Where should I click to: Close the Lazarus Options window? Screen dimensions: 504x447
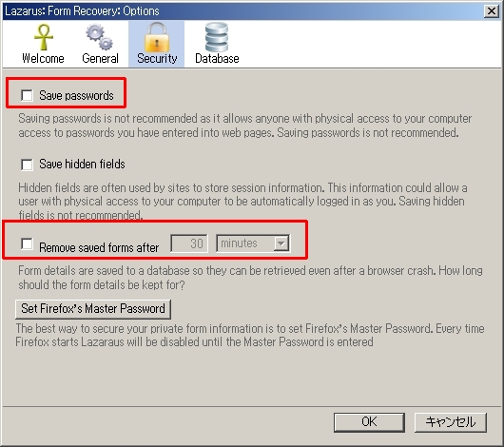[492, 10]
